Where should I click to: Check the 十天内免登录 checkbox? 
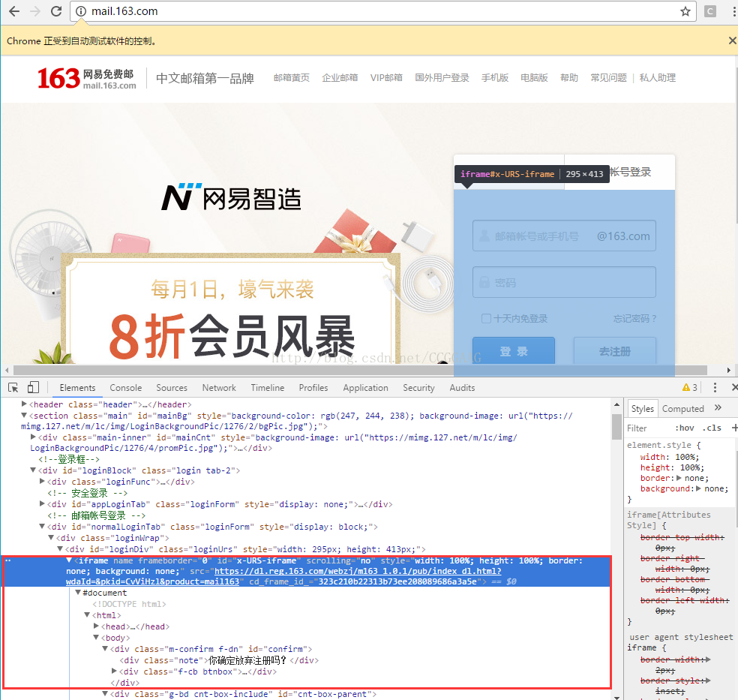coord(486,319)
